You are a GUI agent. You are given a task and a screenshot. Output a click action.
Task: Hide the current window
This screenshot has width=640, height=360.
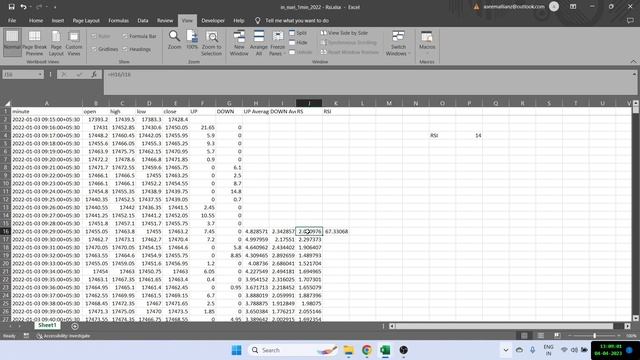click(298, 42)
